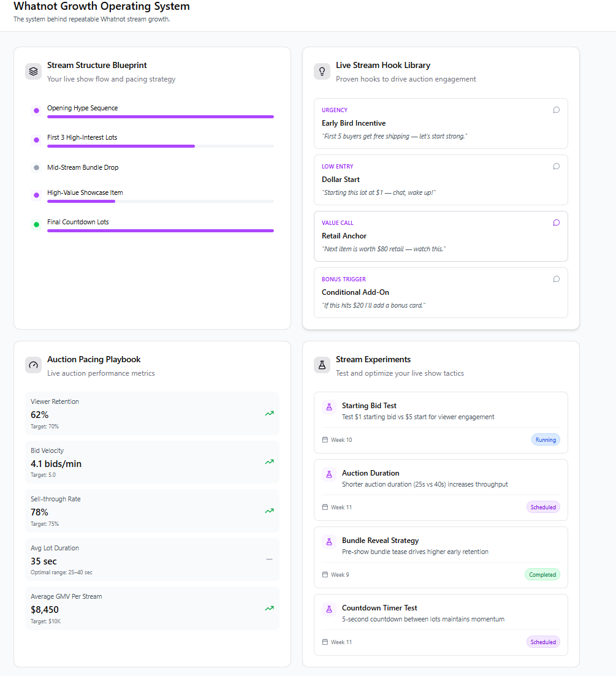Viewport: 616px width, 676px height.
Task: Click the speech bubble icon on Retail Anchor card
Action: click(x=556, y=222)
